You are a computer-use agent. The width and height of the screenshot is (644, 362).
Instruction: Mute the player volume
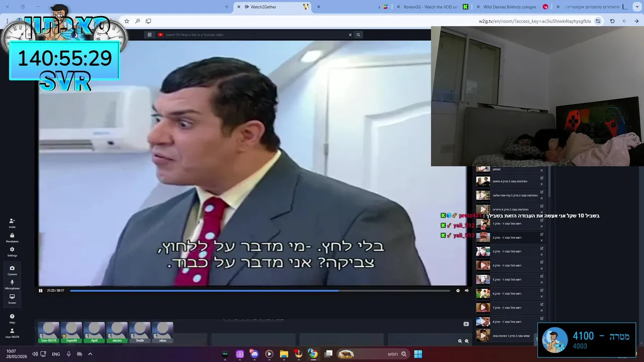(x=466, y=290)
